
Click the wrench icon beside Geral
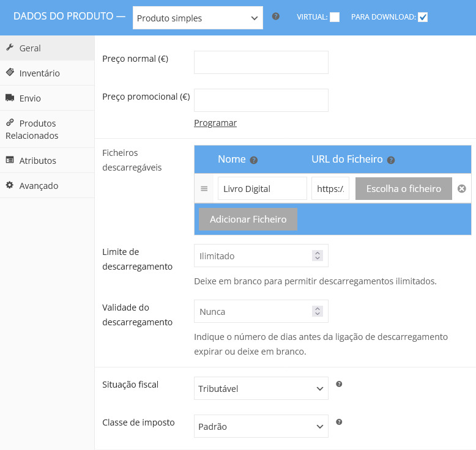pyautogui.click(x=10, y=47)
